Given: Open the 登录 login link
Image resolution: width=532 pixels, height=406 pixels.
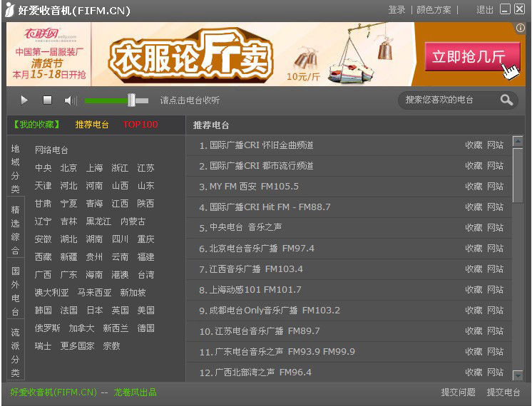Looking at the screenshot, I should 397,10.
